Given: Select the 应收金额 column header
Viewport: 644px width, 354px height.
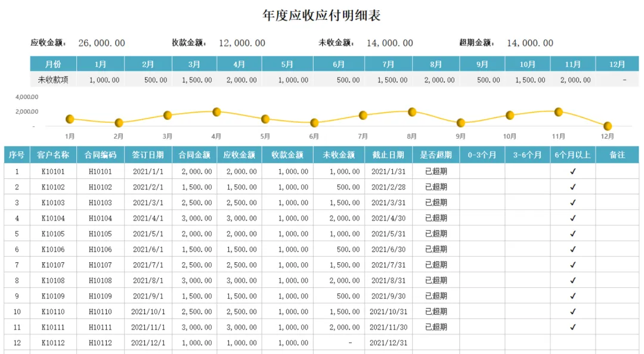Looking at the screenshot, I should click(x=239, y=155).
